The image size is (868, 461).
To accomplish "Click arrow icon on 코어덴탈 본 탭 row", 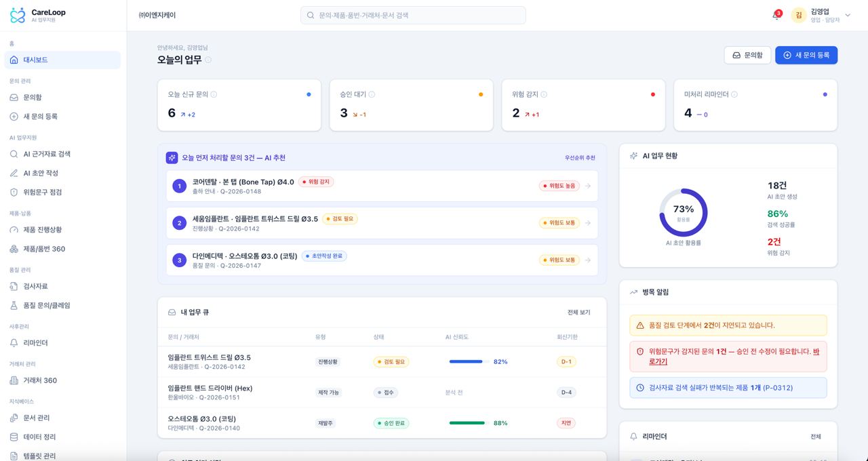I will pyautogui.click(x=588, y=186).
